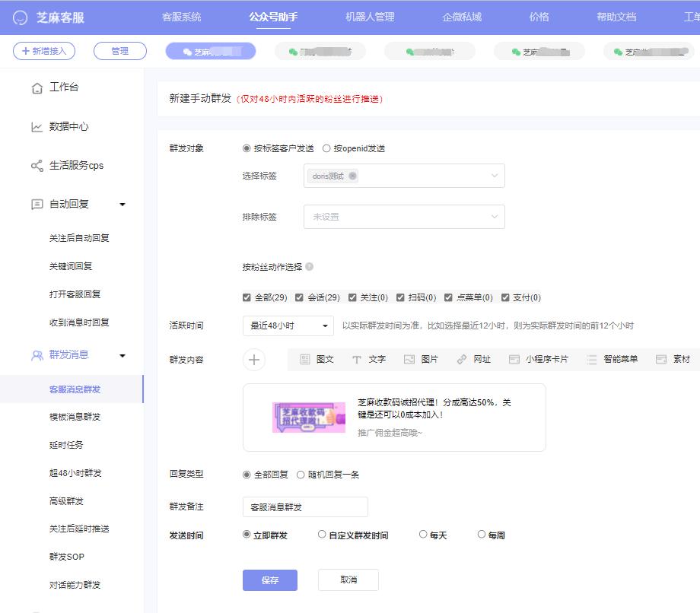Click inside the 群发备注 input field
The image size is (700, 613).
point(304,507)
